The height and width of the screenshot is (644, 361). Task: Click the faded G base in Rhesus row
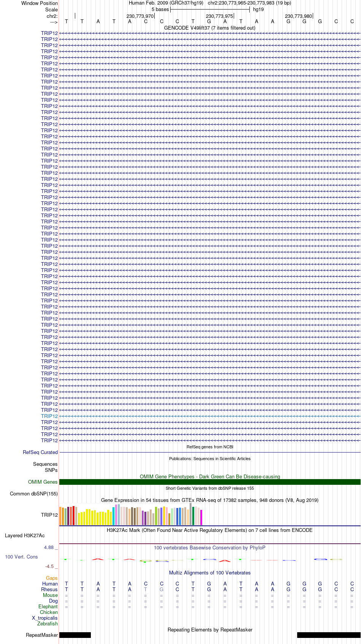coord(161,589)
